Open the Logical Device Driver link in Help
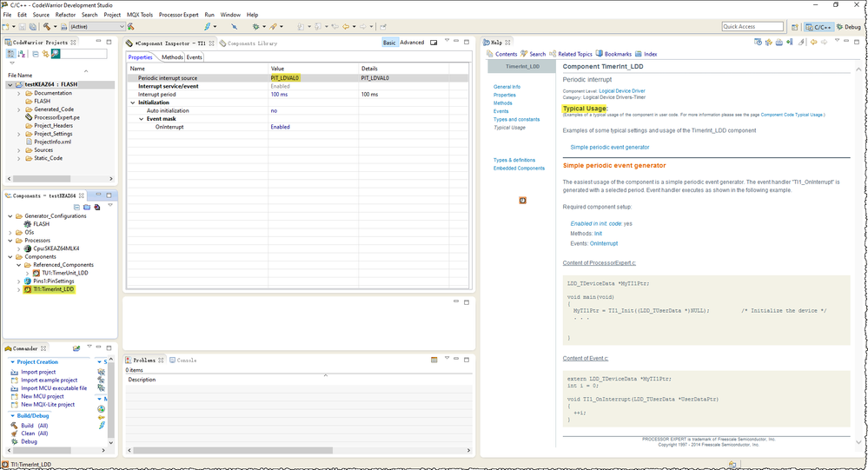This screenshot has height=470, width=868. pyautogui.click(x=621, y=91)
